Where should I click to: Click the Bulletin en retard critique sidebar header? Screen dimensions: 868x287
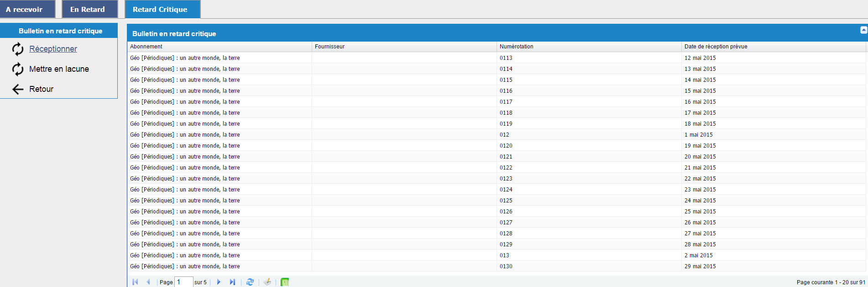point(59,31)
